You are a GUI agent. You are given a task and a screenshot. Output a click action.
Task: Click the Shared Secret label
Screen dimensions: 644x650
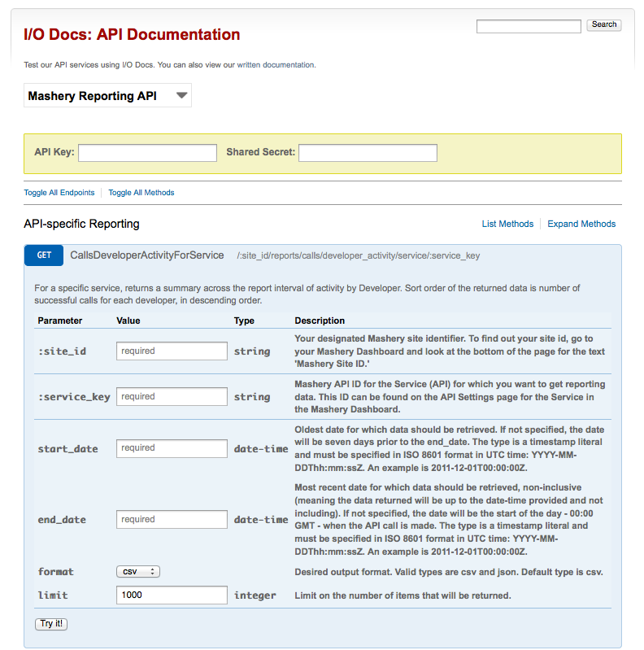(x=261, y=152)
